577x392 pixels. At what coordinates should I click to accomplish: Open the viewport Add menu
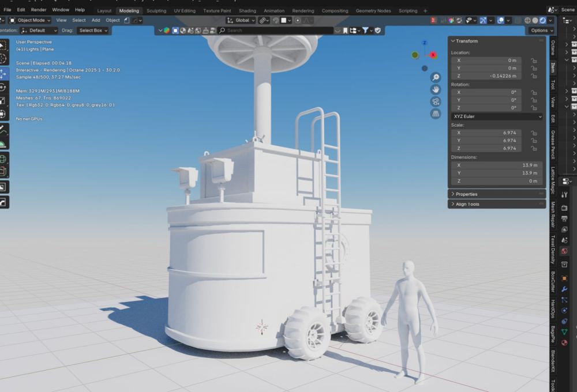pos(96,20)
